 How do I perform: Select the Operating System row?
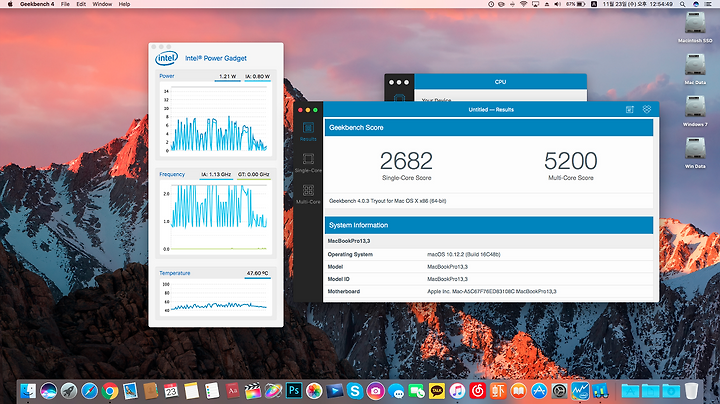pyautogui.click(x=489, y=254)
